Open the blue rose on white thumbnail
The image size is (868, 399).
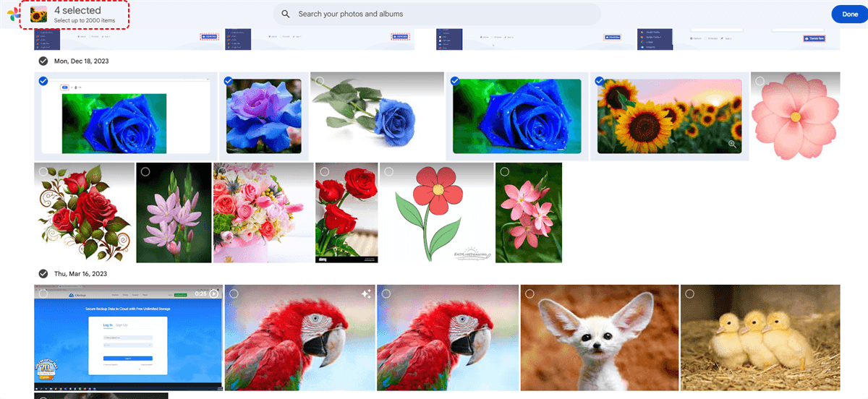click(x=377, y=116)
